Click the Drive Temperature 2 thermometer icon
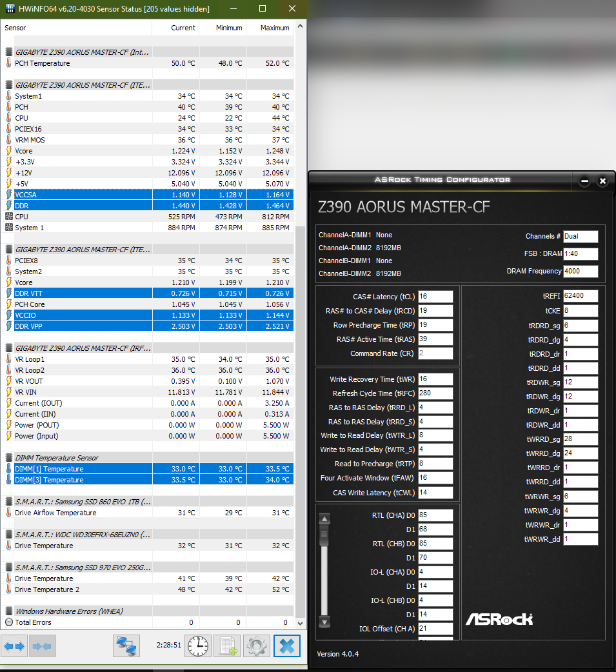 [x=8, y=589]
